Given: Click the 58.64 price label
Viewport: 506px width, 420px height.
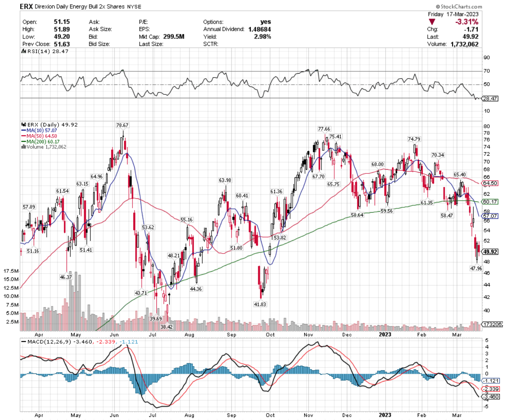Looking at the screenshot, I should point(357,215).
